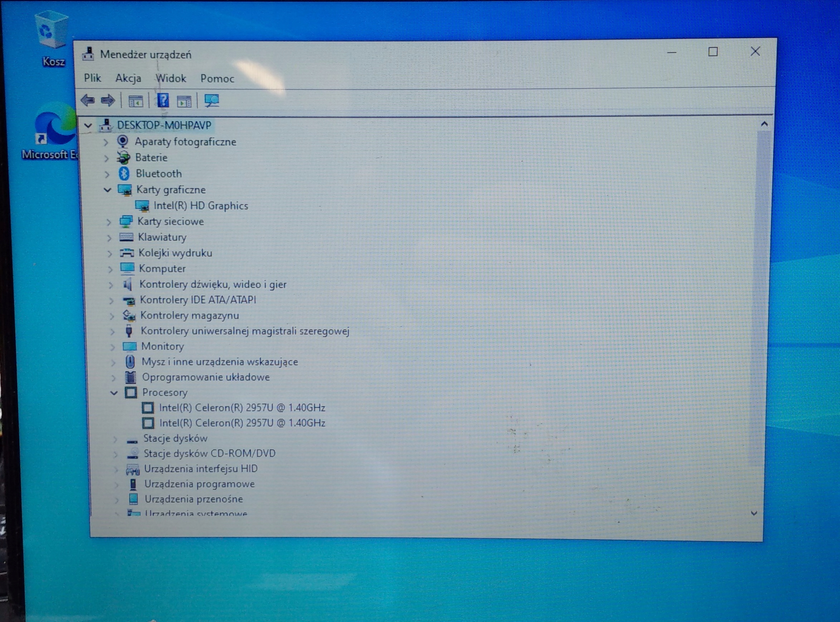Click the Help question mark toolbar icon
This screenshot has width=840, height=622.
pyautogui.click(x=163, y=100)
